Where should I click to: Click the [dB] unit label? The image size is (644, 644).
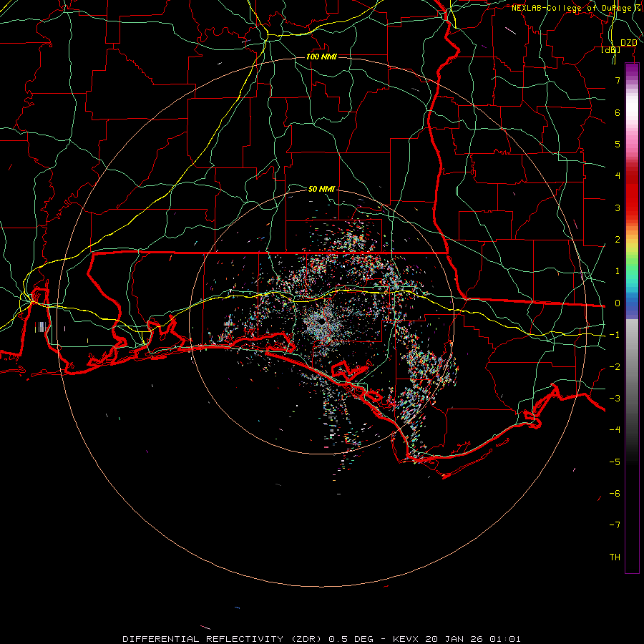pos(611,49)
